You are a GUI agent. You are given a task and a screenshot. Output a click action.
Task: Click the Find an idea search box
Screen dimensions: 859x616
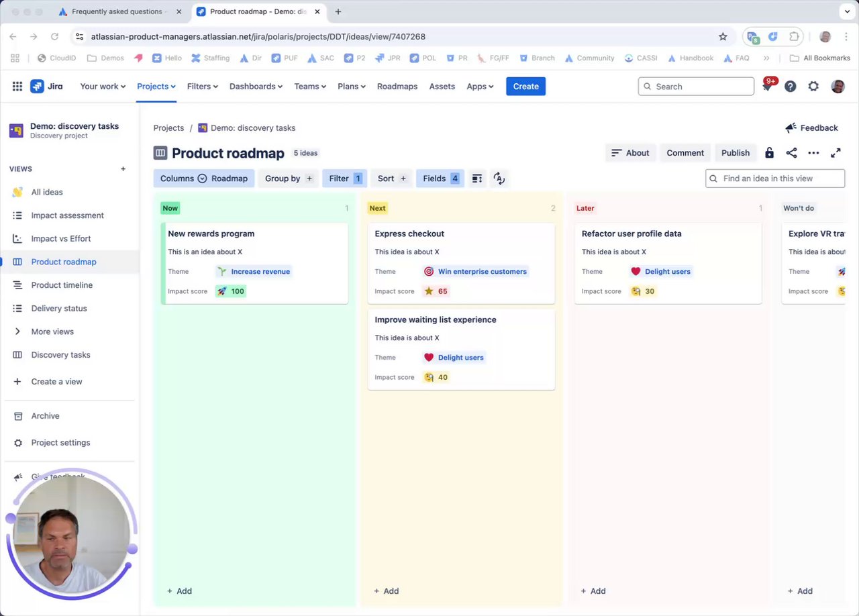775,178
